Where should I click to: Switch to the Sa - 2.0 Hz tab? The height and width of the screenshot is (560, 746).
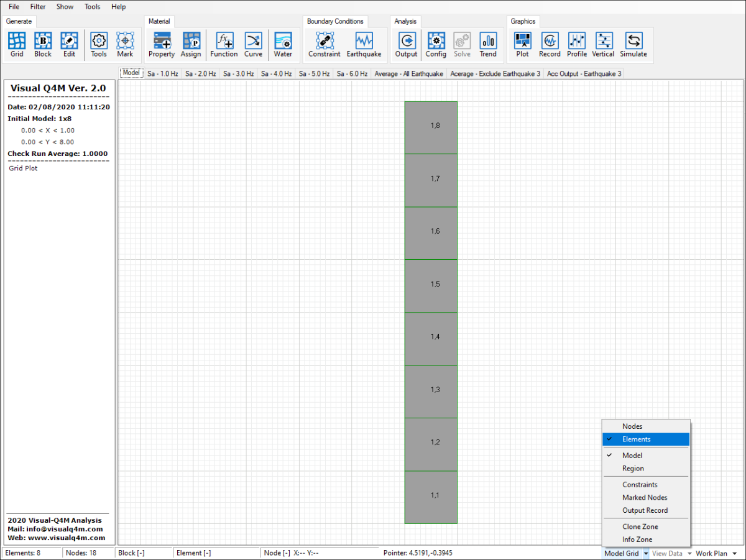pos(200,73)
